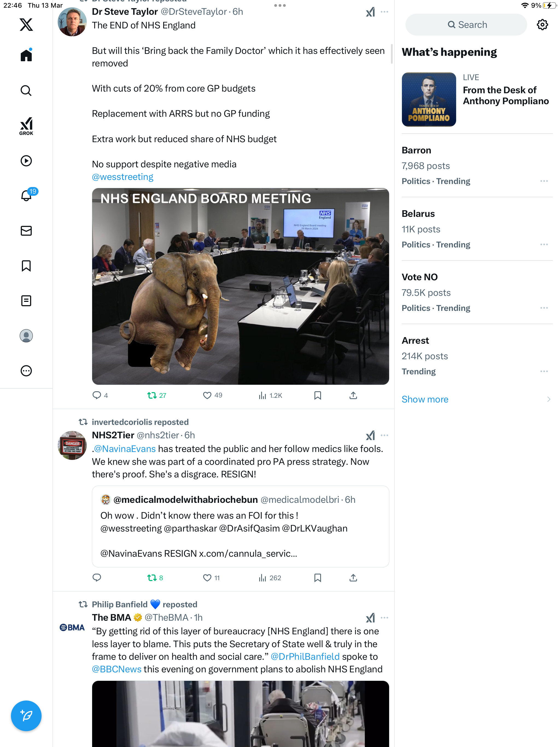
Task: Focus the Search input field
Action: tap(466, 25)
